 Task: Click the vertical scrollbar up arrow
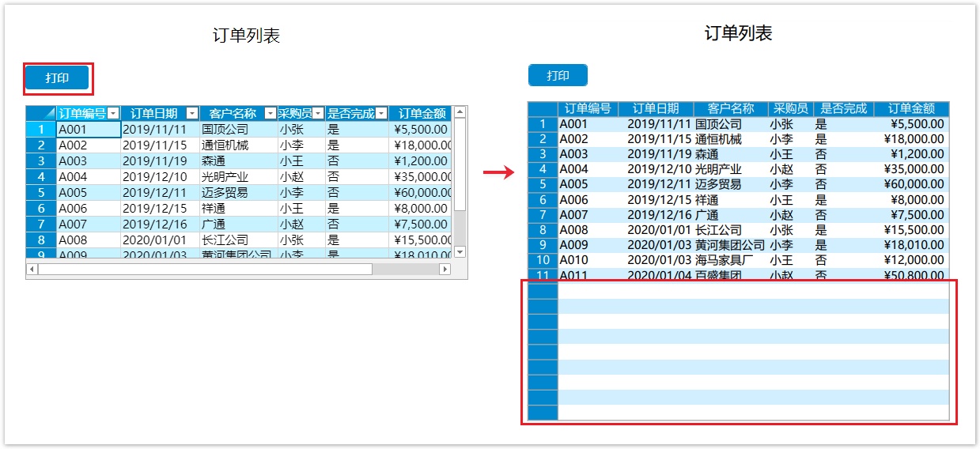460,112
